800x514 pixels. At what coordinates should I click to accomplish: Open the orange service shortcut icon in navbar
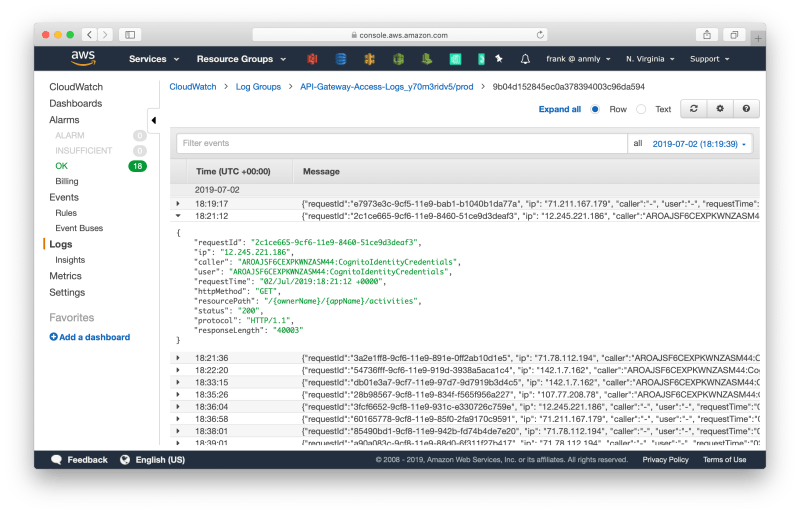click(369, 59)
